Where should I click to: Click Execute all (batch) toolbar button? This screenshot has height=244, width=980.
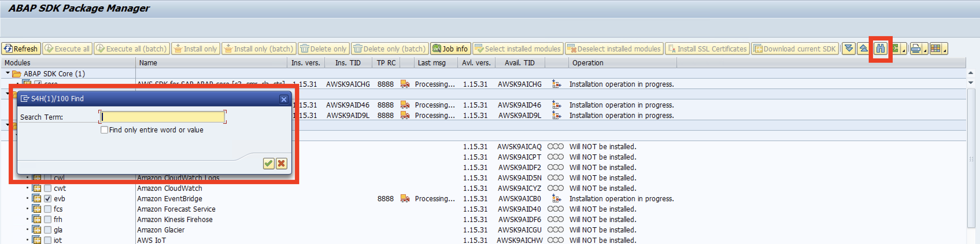(x=131, y=49)
